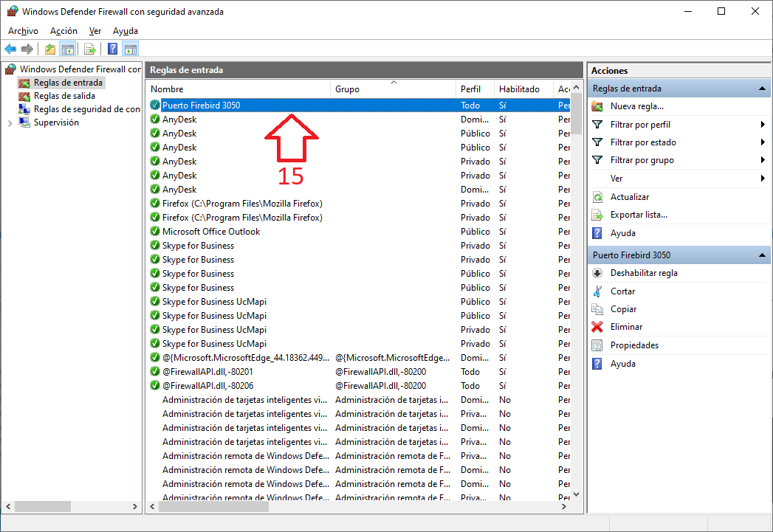Open the Ver menu in the menu bar
The image size is (773, 532).
click(x=95, y=31)
